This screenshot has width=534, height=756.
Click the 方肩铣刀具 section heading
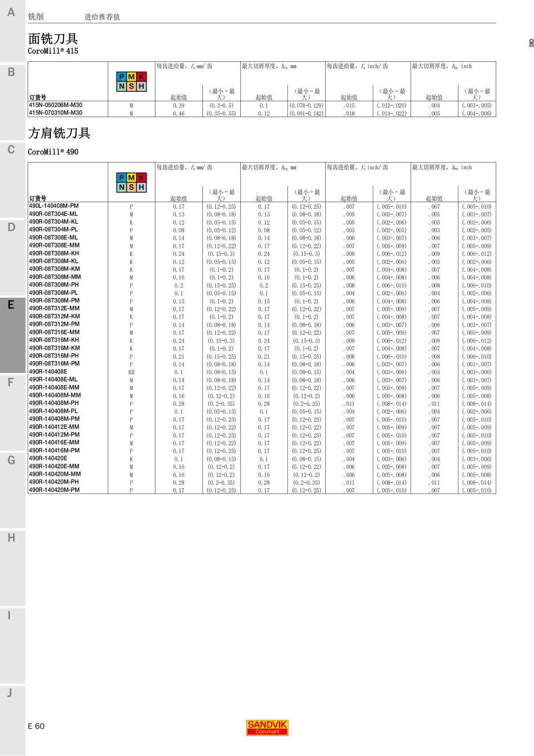59,133
